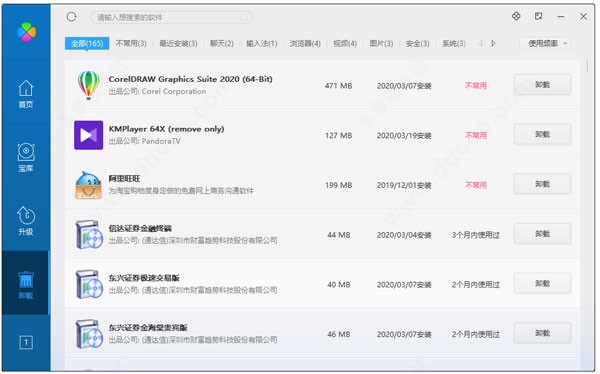Click the Corel Corporation publisher text
The image size is (600, 374).
[x=174, y=91]
